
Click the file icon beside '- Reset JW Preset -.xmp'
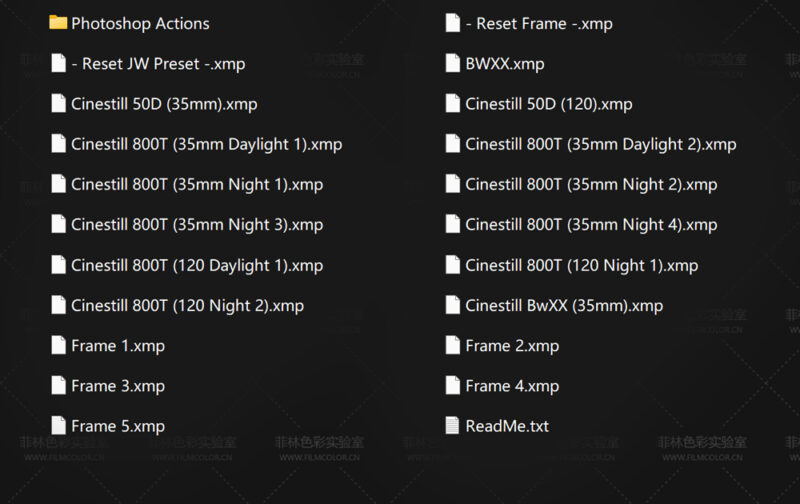pos(59,63)
